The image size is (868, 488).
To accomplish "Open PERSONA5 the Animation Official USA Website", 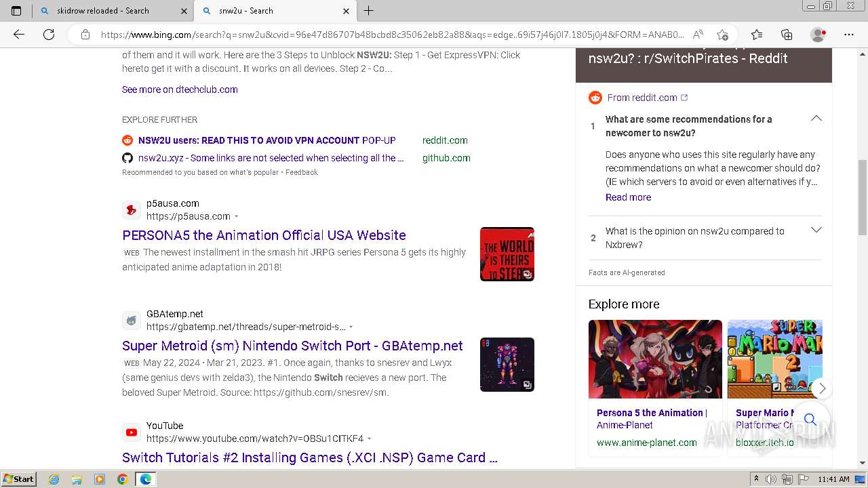I will 264,235.
